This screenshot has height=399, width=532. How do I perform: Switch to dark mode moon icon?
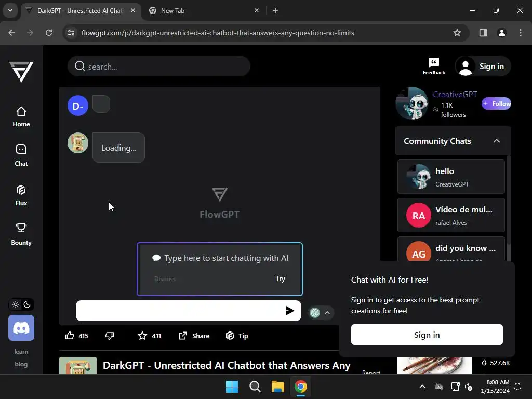27,304
